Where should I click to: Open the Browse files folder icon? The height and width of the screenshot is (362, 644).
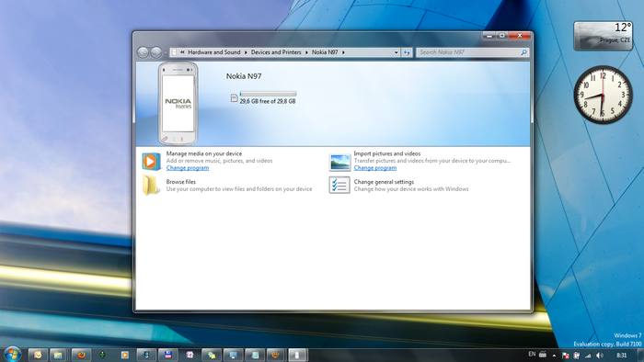click(x=151, y=185)
